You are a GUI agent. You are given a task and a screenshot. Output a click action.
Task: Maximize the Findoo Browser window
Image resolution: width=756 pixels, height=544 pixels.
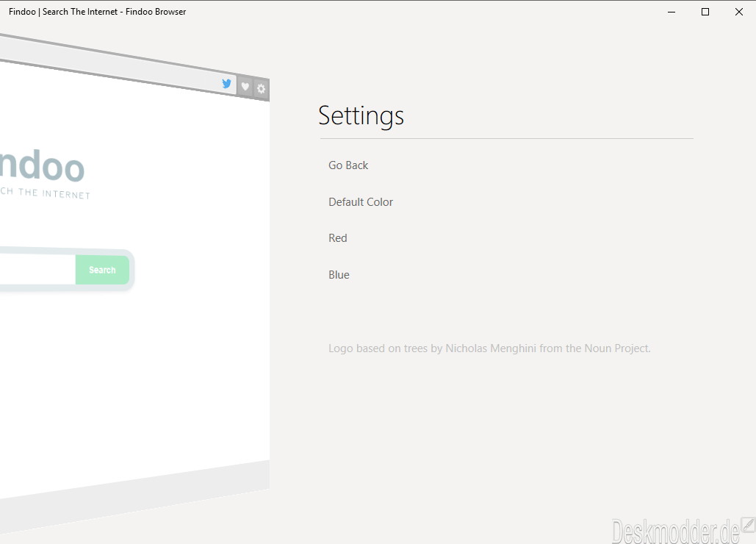pyautogui.click(x=705, y=12)
